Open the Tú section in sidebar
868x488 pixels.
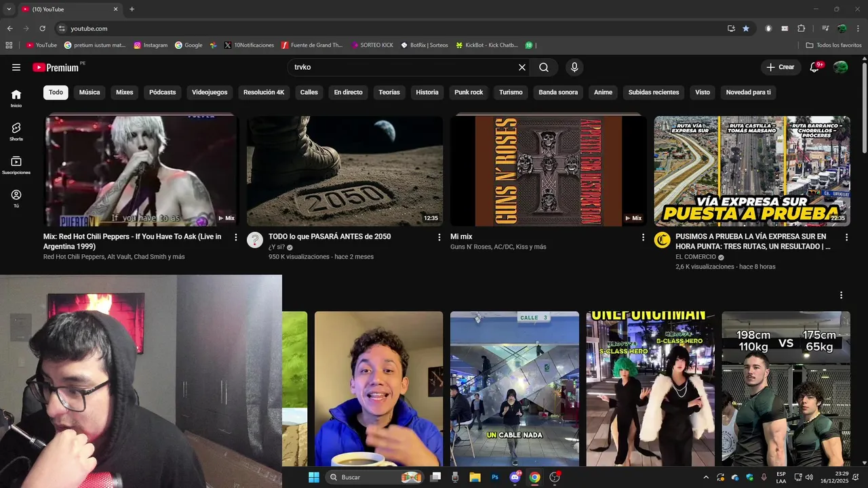tap(16, 198)
